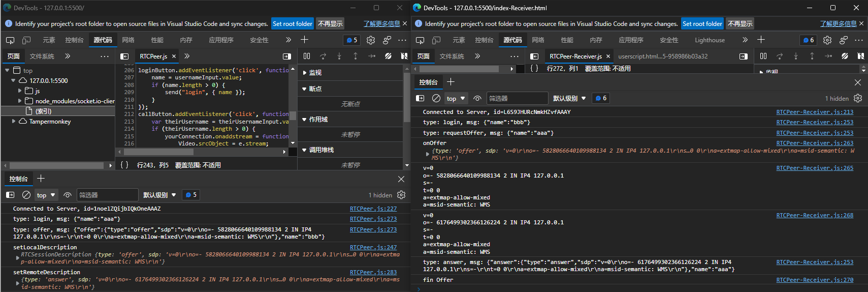Open DevTools settings gear in left window
Image resolution: width=868 pixels, height=292 pixels.
pyautogui.click(x=371, y=40)
